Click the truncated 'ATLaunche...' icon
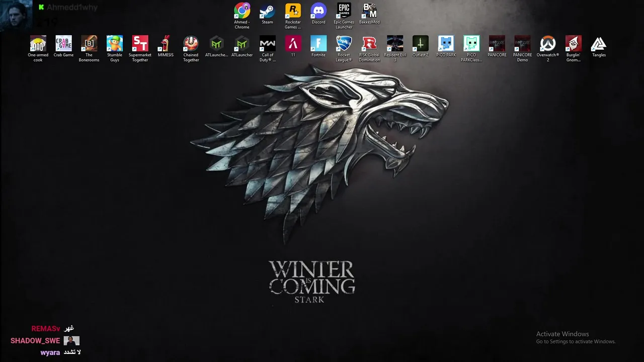 (216, 46)
